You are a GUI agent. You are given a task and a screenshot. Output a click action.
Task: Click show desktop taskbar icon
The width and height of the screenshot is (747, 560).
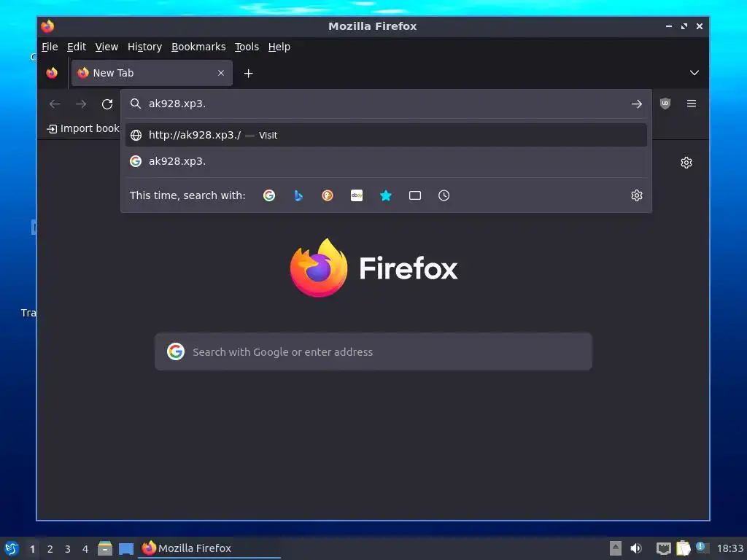click(x=126, y=549)
